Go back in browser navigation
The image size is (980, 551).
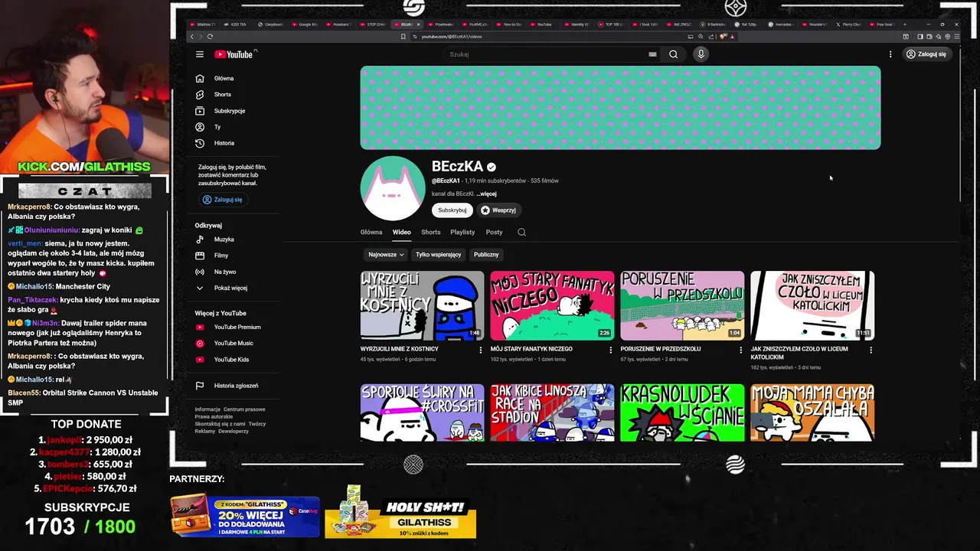pos(192,37)
